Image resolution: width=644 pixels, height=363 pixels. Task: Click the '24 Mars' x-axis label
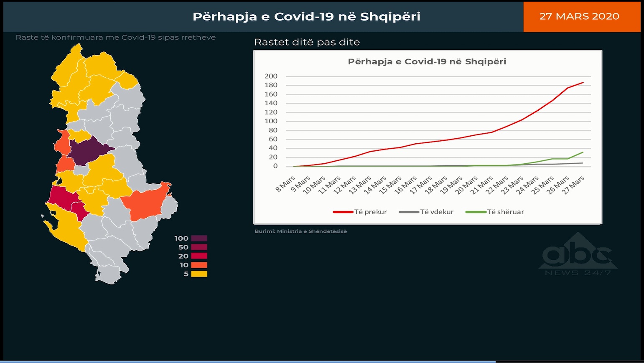(527, 185)
